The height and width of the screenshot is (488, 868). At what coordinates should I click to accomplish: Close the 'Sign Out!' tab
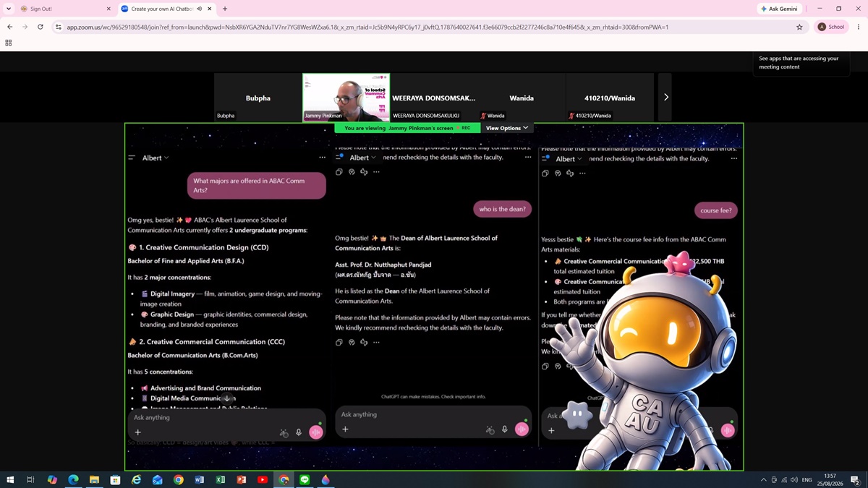[x=109, y=9]
